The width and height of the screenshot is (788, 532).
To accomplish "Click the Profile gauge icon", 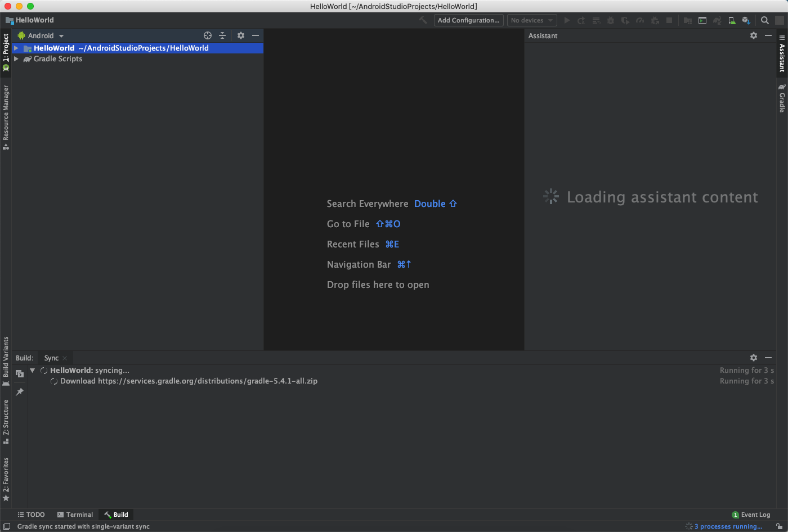I will tap(640, 20).
